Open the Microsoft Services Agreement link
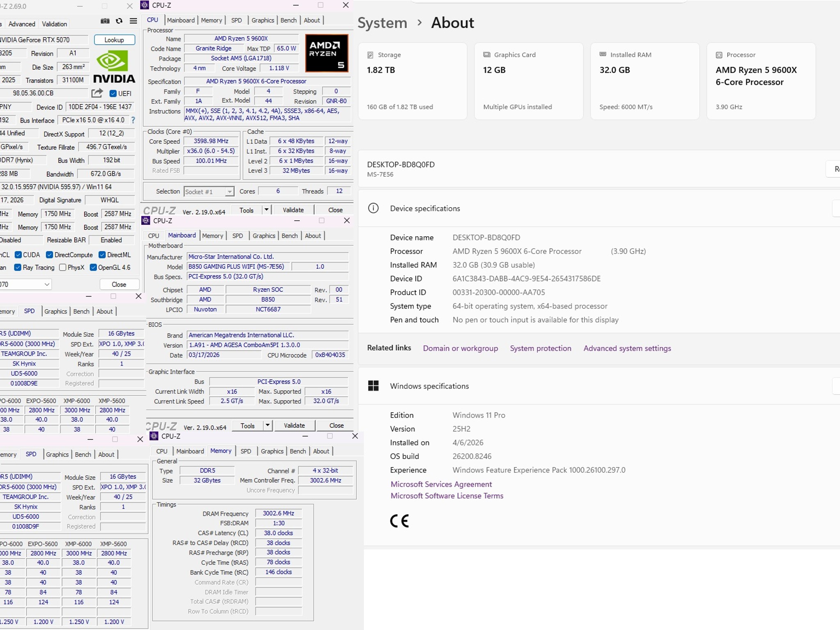 [x=441, y=484]
